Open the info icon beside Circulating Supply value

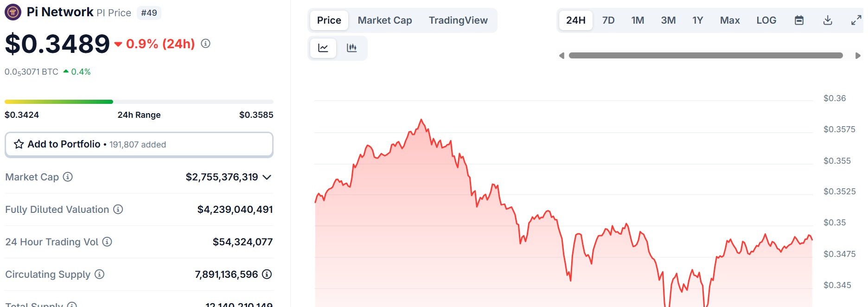point(267,274)
